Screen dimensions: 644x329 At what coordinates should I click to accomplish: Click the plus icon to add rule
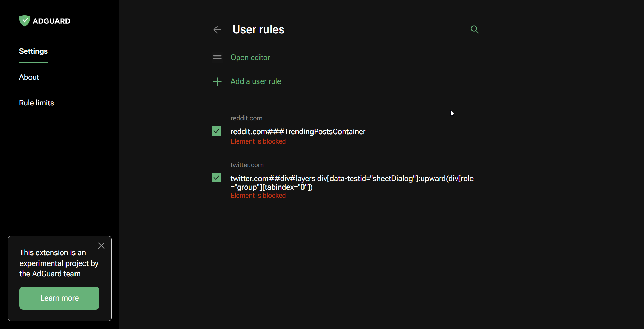click(x=217, y=82)
